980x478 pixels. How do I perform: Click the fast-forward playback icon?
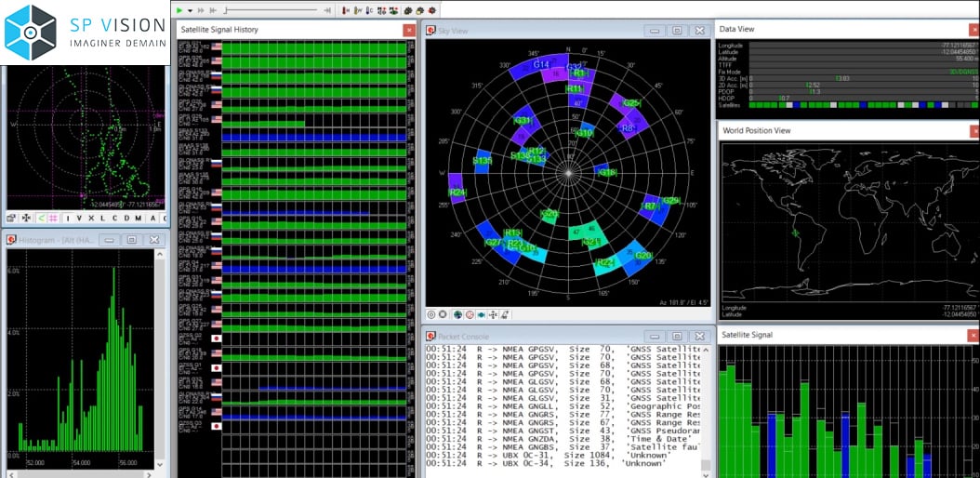pos(201,10)
